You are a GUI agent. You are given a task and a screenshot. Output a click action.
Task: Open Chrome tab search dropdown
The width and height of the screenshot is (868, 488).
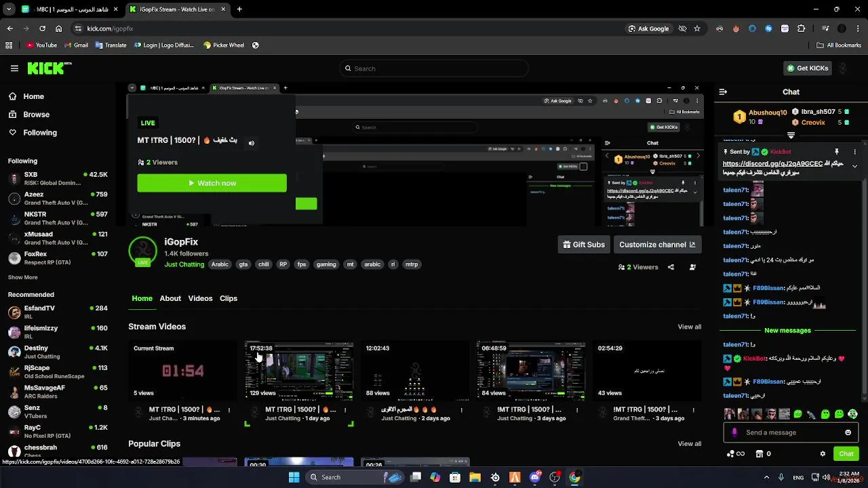(x=8, y=9)
